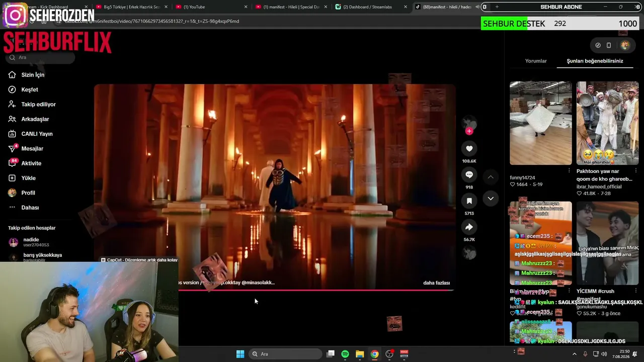Go to the previous video with up arrow

[491, 177]
